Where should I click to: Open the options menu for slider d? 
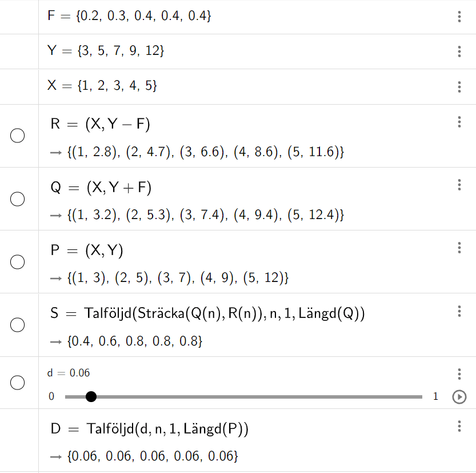pos(459,374)
